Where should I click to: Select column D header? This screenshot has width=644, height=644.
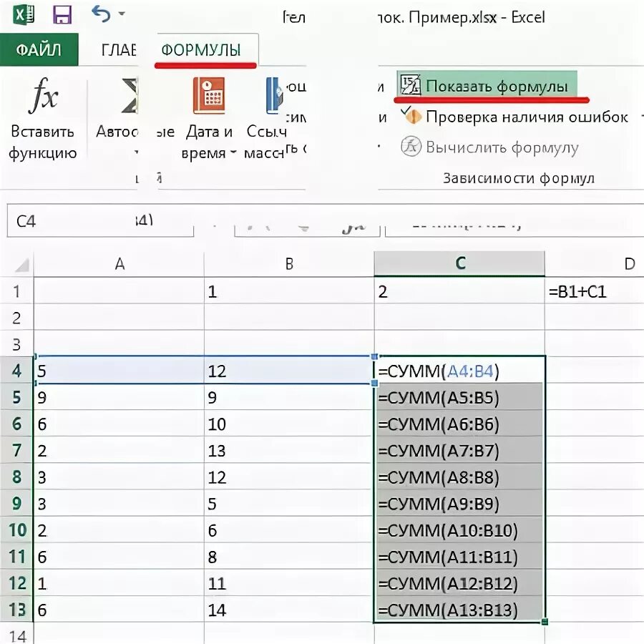(595, 263)
